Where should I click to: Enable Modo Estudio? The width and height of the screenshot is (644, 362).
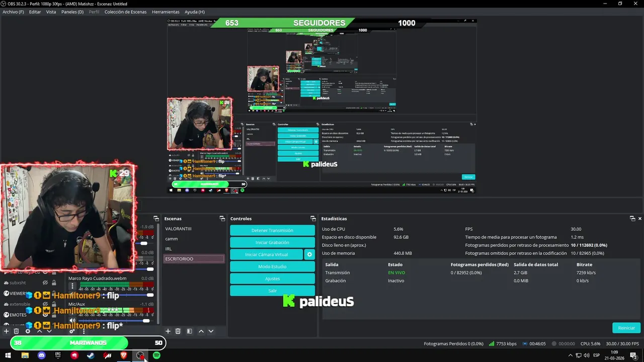point(272,266)
